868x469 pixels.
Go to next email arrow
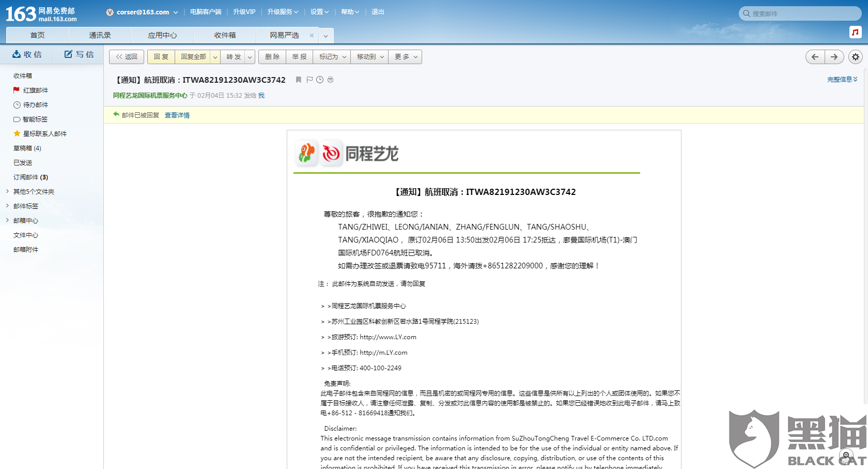coord(834,57)
